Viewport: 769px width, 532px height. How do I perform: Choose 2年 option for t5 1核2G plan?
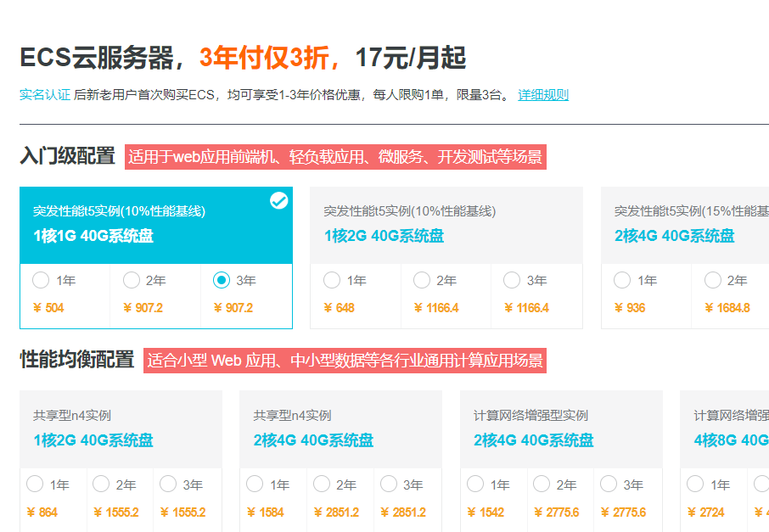pyautogui.click(x=422, y=281)
